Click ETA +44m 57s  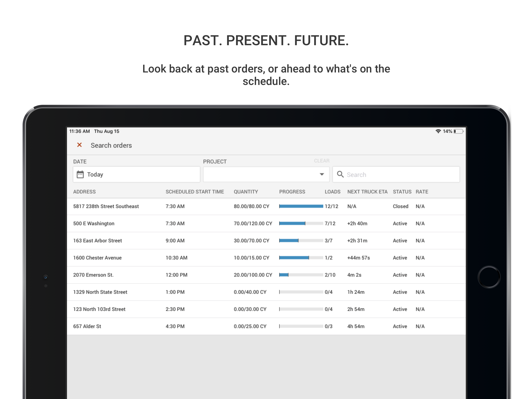[358, 258]
